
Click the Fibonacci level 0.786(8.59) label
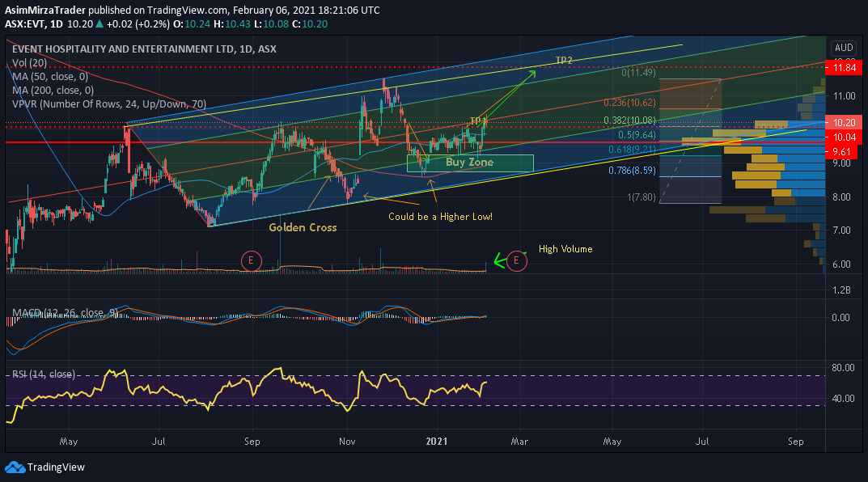tap(632, 171)
